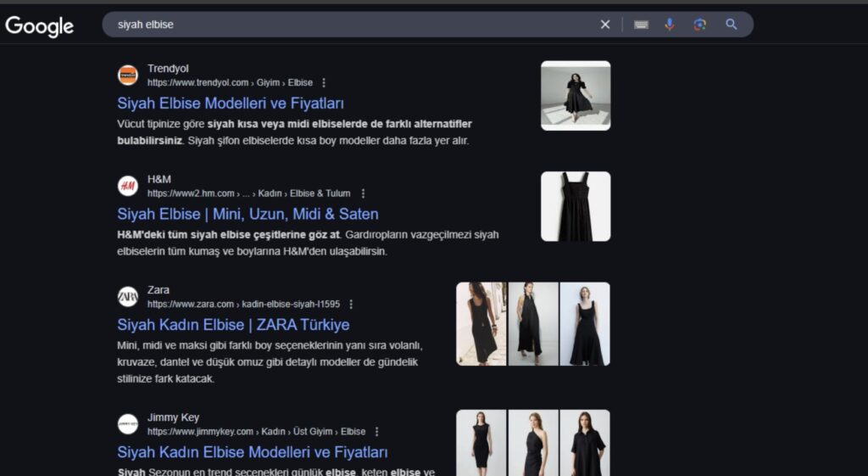Open 'Siyah Kadın Elbise | ZARA Türkiye' link

point(233,325)
